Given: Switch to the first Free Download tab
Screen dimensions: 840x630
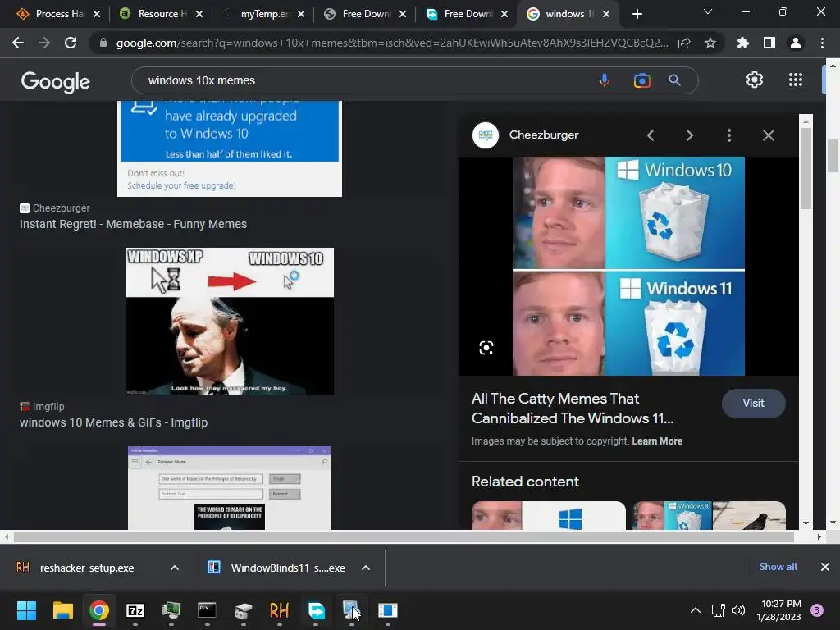Looking at the screenshot, I should [x=364, y=14].
